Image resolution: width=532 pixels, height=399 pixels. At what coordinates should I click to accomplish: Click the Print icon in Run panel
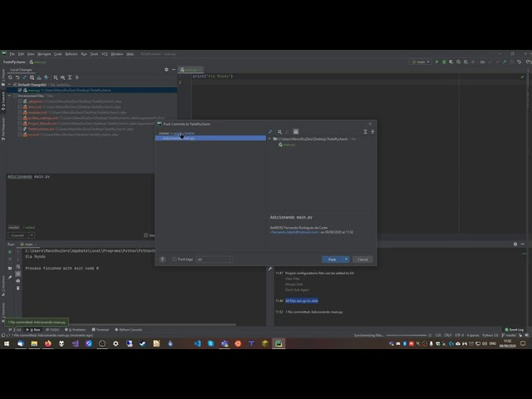18,281
